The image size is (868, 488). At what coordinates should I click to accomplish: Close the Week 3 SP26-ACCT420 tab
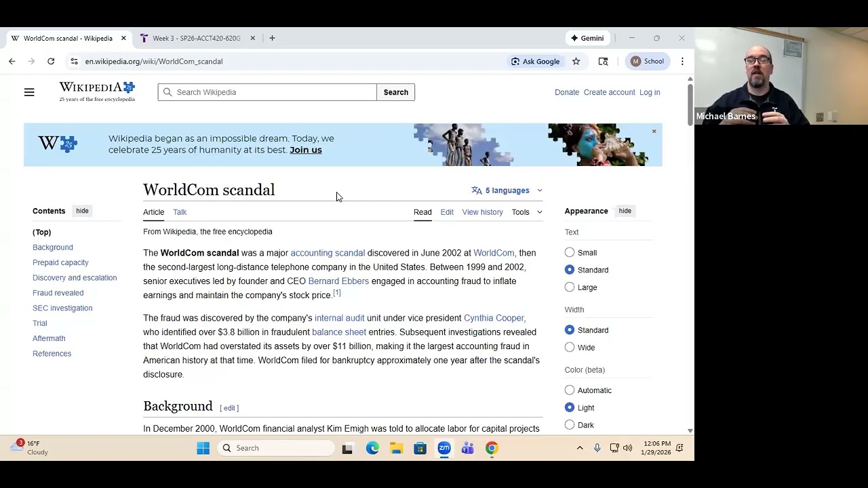coord(252,38)
